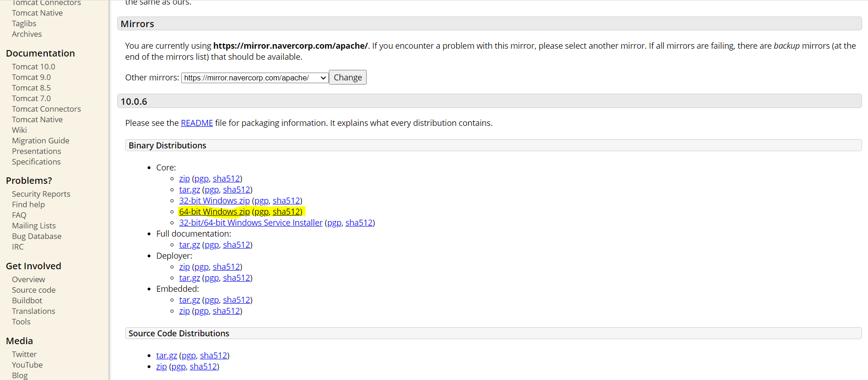This screenshot has height=380, width=868.
Task: Open the Source code link
Action: pos(34,290)
